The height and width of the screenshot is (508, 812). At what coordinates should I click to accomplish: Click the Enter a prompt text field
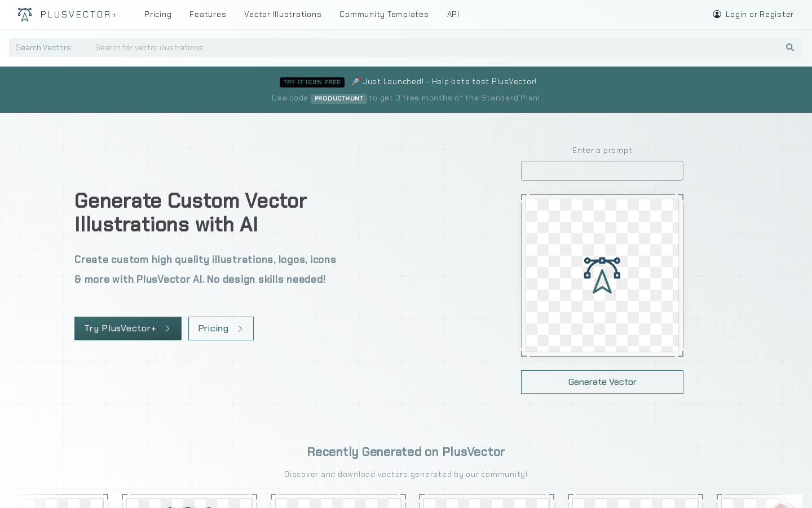[x=602, y=170]
